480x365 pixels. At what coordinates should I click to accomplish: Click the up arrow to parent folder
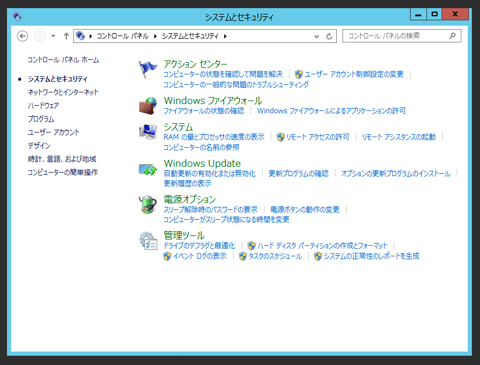(66, 36)
